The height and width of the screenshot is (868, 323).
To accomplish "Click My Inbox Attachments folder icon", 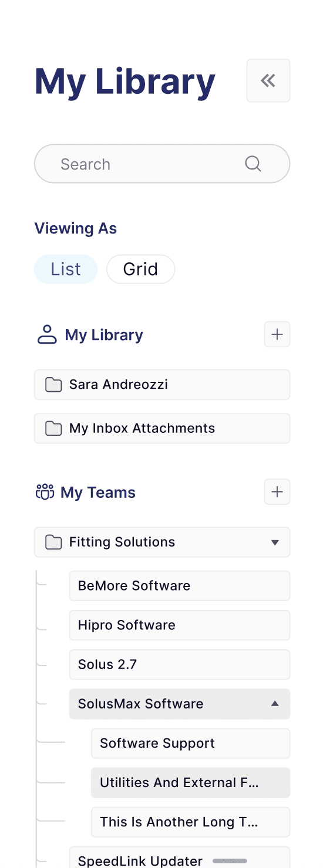I will (53, 428).
